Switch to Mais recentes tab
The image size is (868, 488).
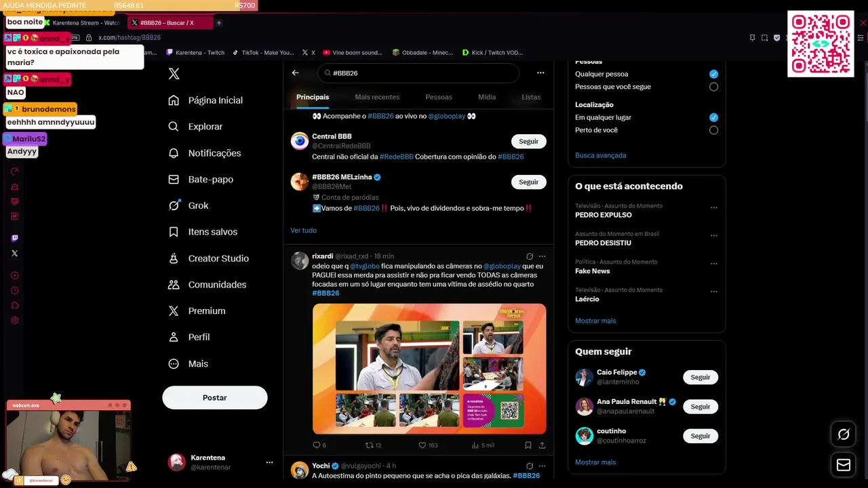(377, 97)
